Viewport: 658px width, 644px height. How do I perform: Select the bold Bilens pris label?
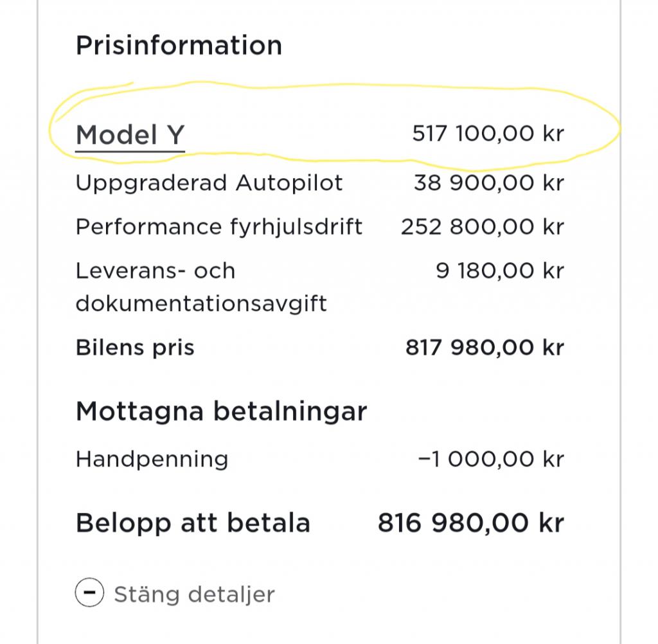click(x=135, y=348)
